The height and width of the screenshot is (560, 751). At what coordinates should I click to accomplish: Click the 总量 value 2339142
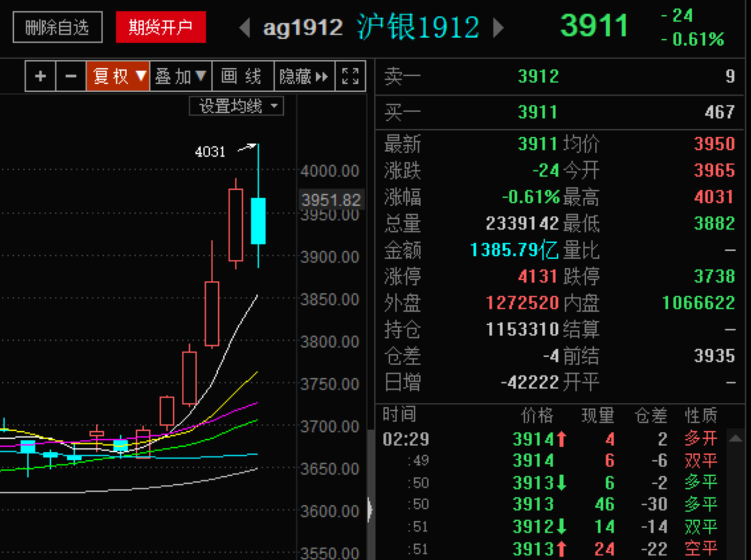522,223
